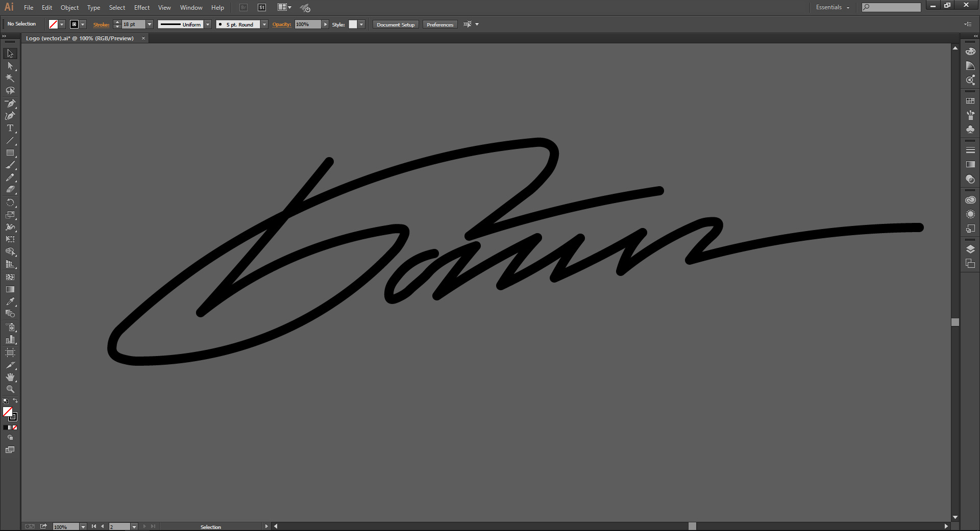
Task: Open the Swatches panel grid icon
Action: point(970,101)
